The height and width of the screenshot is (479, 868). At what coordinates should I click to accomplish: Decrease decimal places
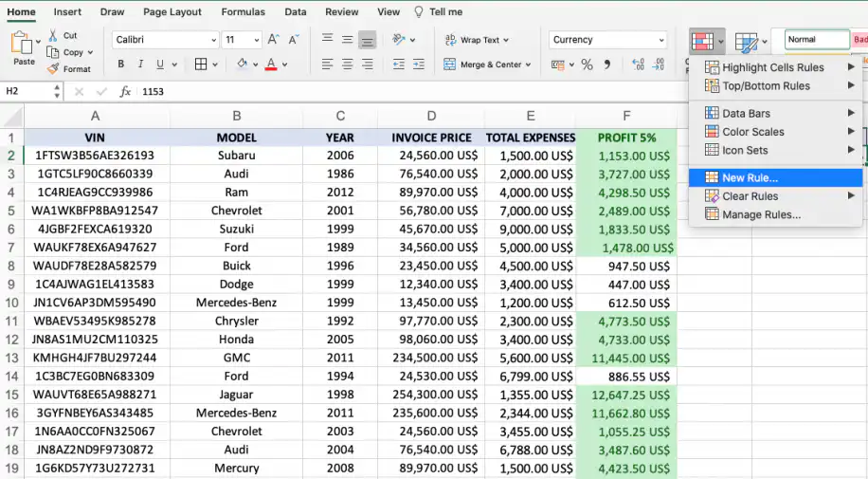[x=659, y=64]
